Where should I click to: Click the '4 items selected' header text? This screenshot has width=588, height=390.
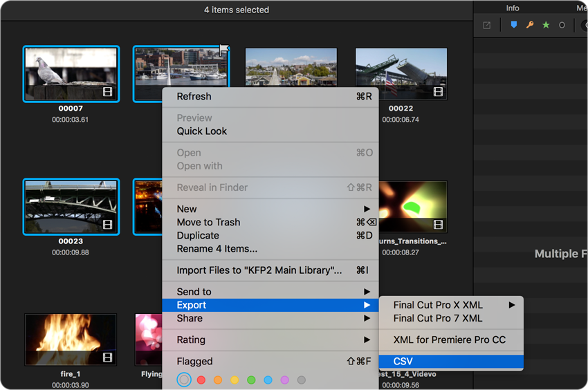237,10
